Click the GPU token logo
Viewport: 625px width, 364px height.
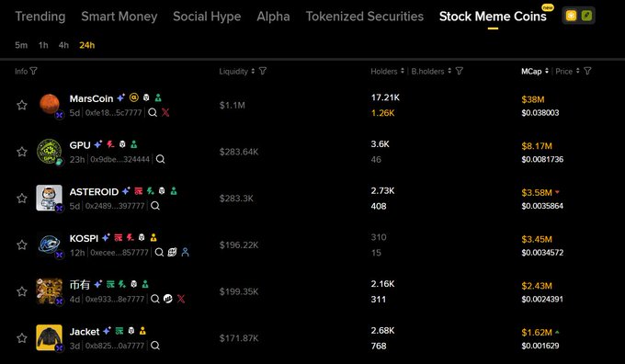pos(49,152)
